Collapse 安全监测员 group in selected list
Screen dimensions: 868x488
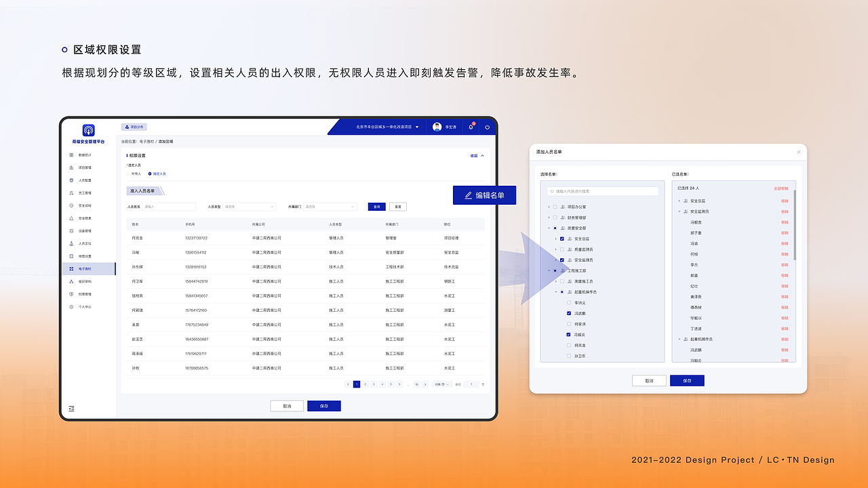679,211
